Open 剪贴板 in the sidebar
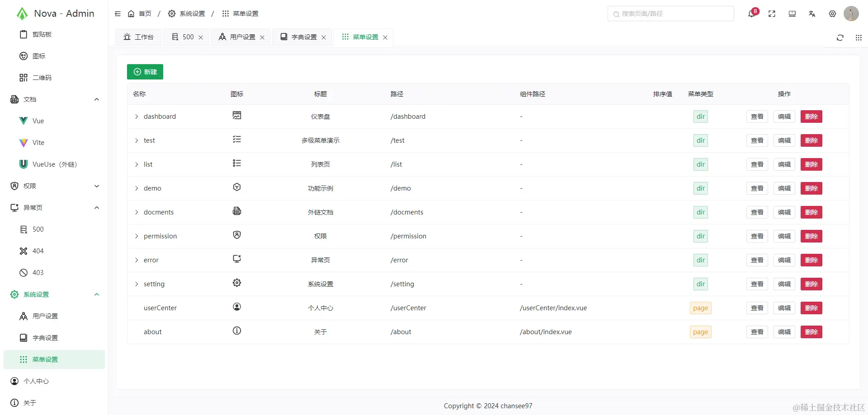The width and height of the screenshot is (868, 415). (x=54, y=34)
